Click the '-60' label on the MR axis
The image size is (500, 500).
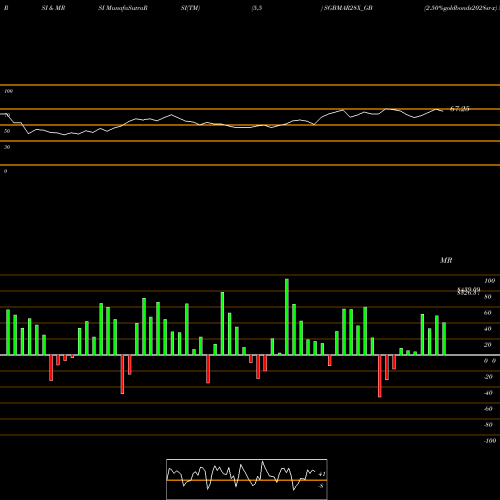488,409
